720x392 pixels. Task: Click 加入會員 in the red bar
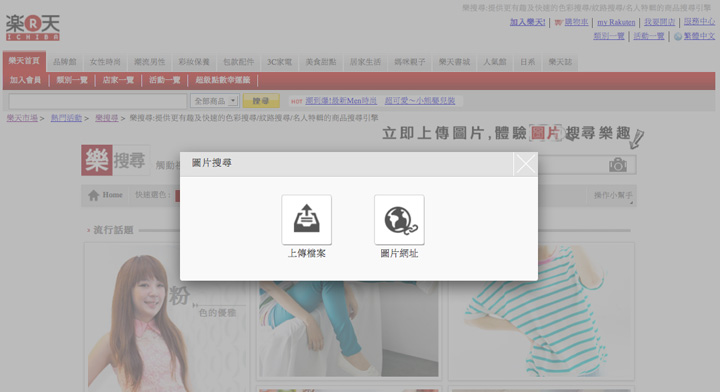[x=25, y=80]
